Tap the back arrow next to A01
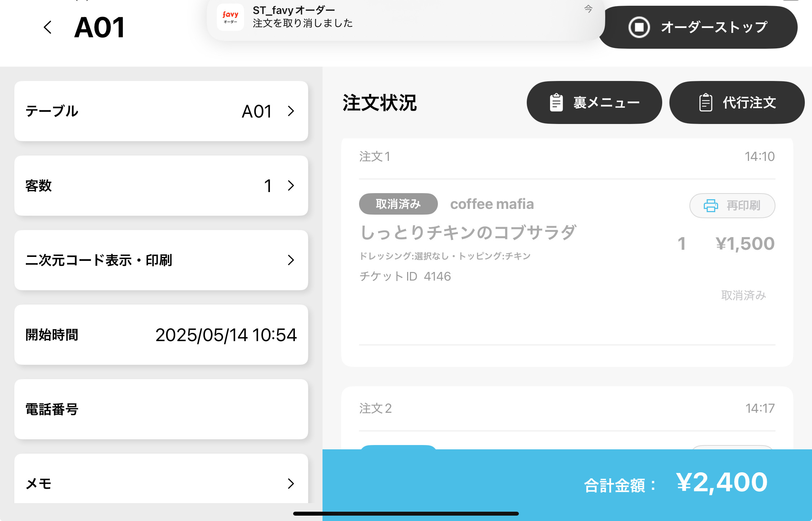812x521 pixels. click(48, 27)
